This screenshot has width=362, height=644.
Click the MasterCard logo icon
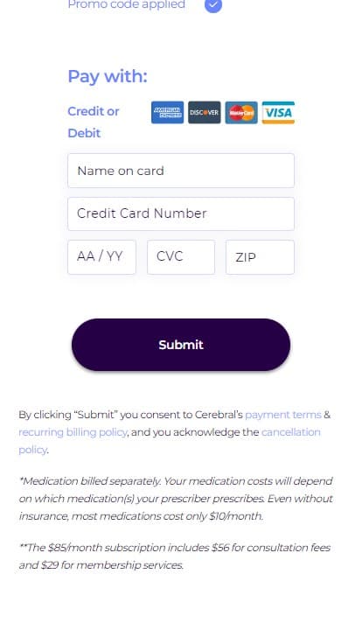pyautogui.click(x=241, y=112)
